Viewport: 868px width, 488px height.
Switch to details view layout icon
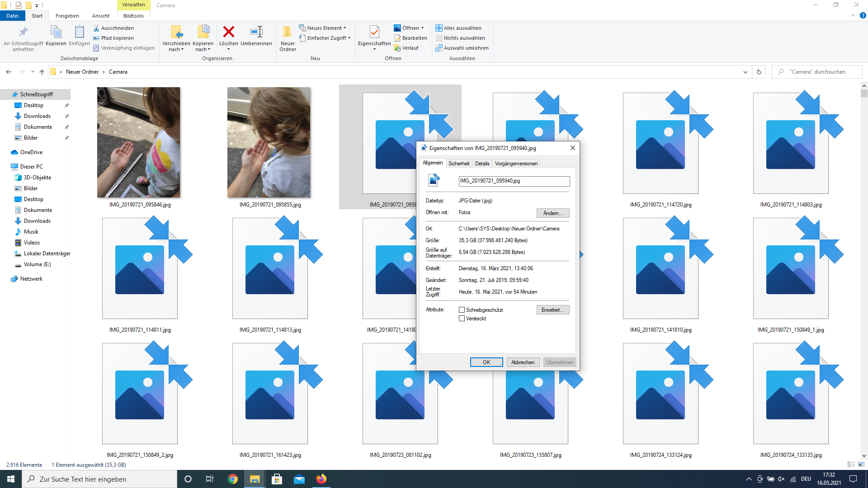[x=851, y=465]
